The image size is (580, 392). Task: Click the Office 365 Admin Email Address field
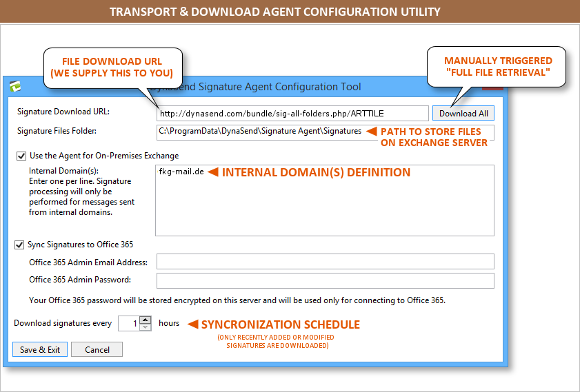click(325, 262)
